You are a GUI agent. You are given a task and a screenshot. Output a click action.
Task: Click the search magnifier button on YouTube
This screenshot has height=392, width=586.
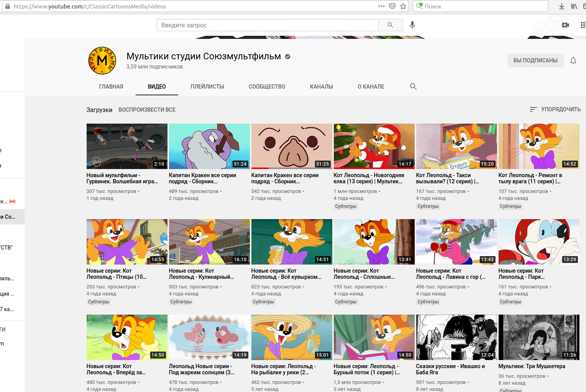390,25
